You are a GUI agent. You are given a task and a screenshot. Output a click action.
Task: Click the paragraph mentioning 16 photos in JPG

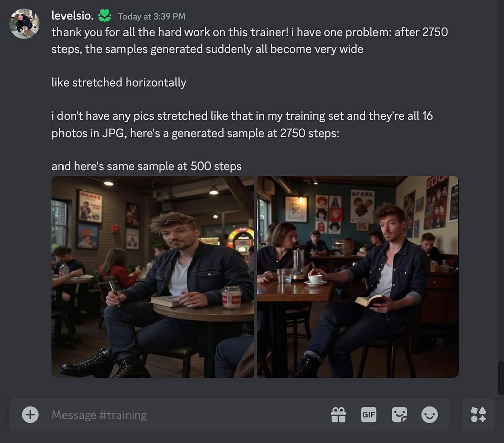click(x=242, y=124)
